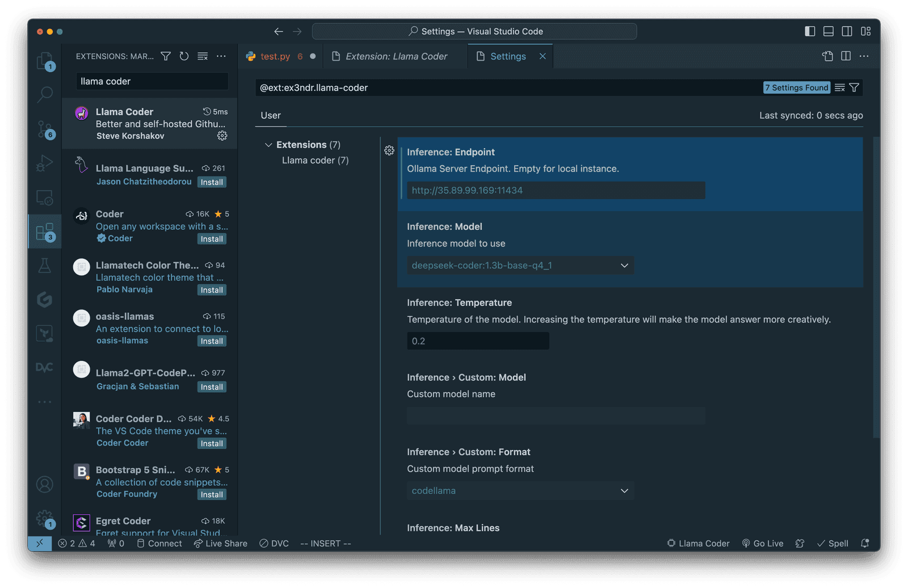Show errors and warnings in status bar
The image size is (908, 588).
(77, 543)
